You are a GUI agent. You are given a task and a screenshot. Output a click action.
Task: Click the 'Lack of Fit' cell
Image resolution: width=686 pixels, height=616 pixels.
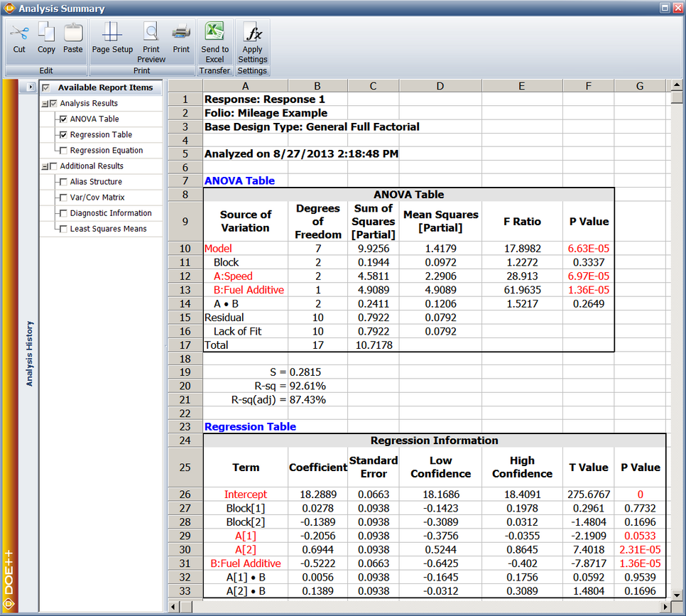point(246,331)
